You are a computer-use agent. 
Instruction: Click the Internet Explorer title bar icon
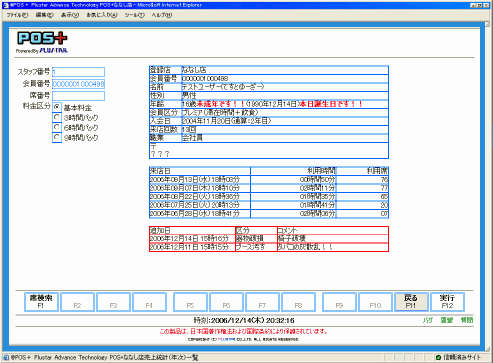[x=5, y=5]
